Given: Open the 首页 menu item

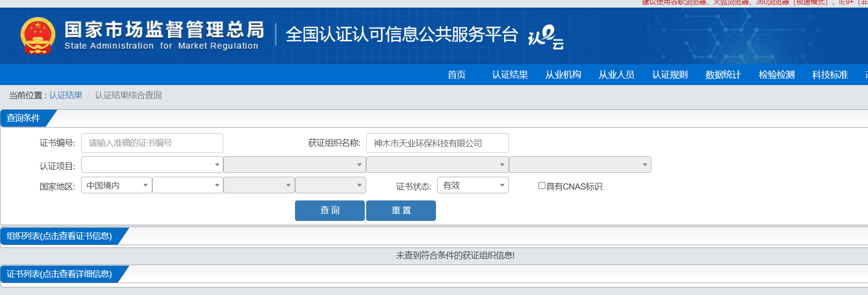Looking at the screenshot, I should point(457,75).
